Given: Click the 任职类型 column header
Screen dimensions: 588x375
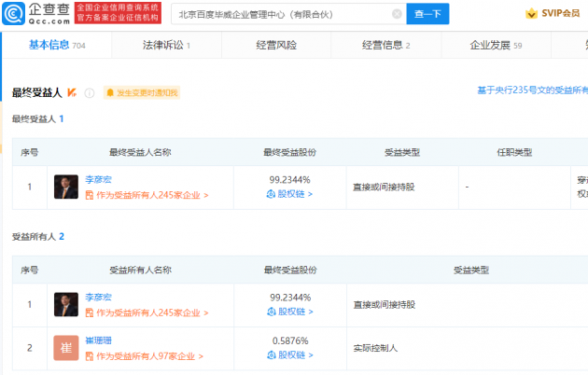Looking at the screenshot, I should 514,152.
